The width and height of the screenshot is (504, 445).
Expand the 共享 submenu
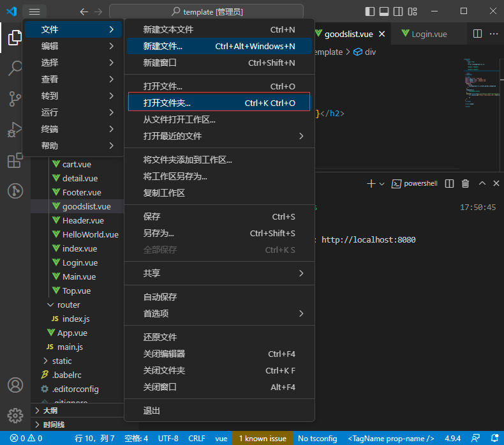[219, 273]
